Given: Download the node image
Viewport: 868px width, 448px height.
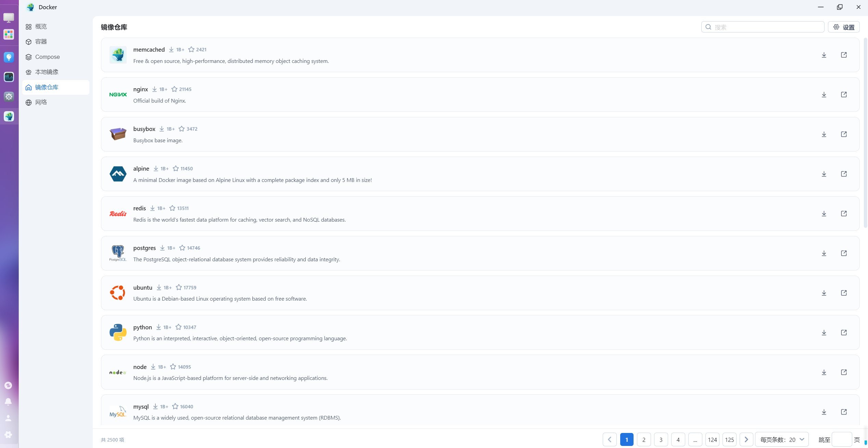Looking at the screenshot, I should tap(824, 372).
